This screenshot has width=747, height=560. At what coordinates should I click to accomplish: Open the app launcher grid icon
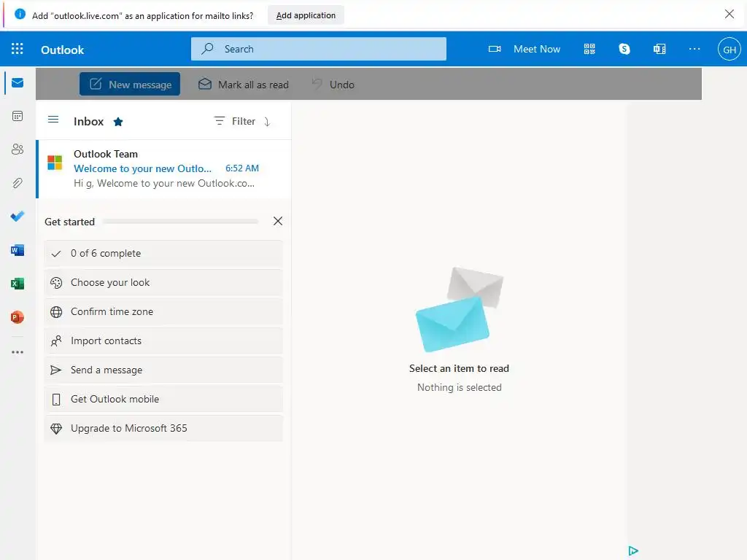tap(18, 49)
